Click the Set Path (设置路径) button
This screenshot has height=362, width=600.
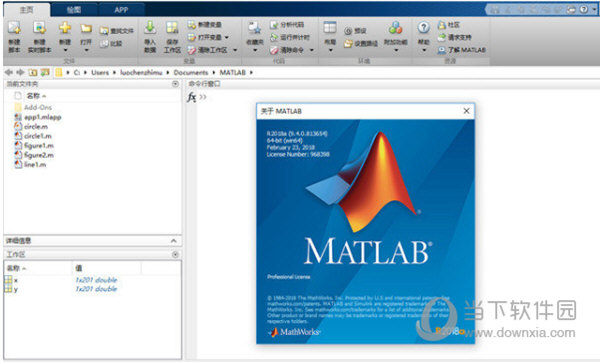click(360, 44)
